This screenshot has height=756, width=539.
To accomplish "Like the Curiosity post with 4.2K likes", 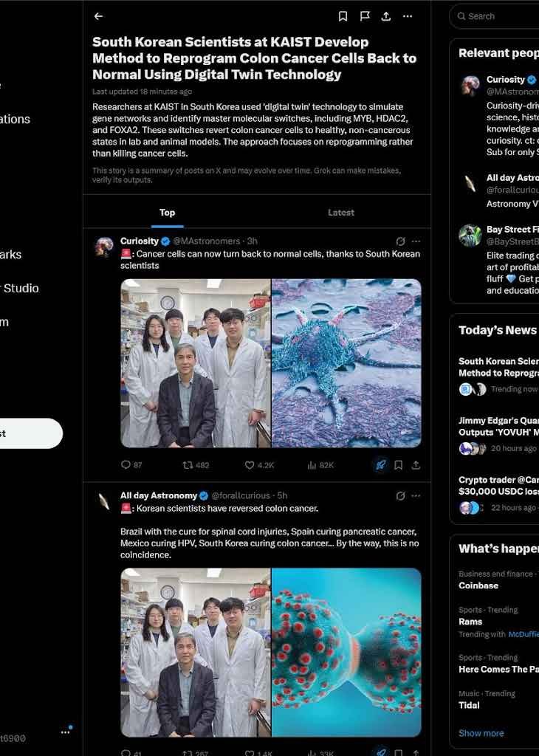I will pyautogui.click(x=259, y=465).
